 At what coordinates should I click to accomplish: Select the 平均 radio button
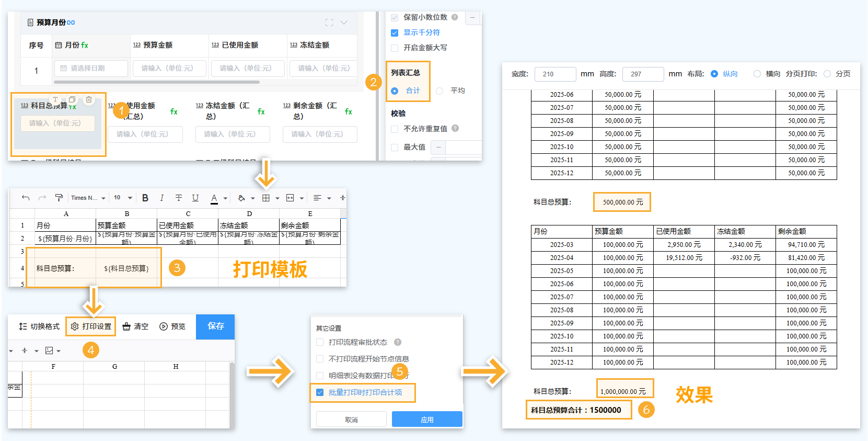439,91
